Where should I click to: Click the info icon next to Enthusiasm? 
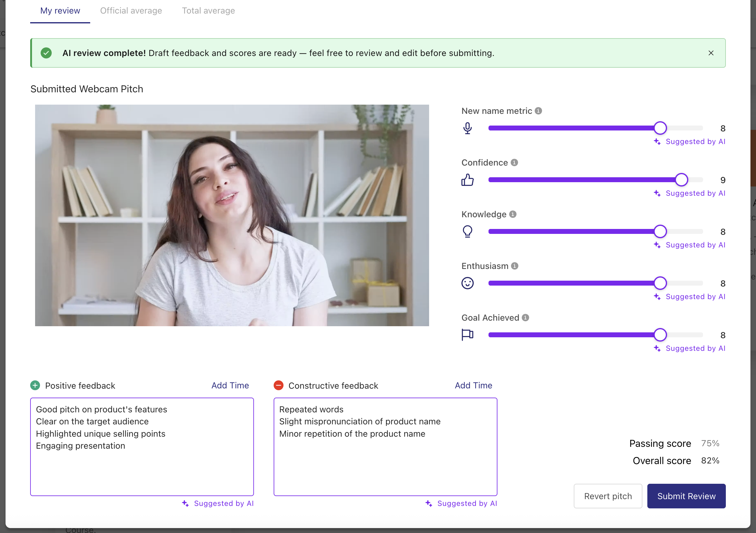click(x=515, y=266)
